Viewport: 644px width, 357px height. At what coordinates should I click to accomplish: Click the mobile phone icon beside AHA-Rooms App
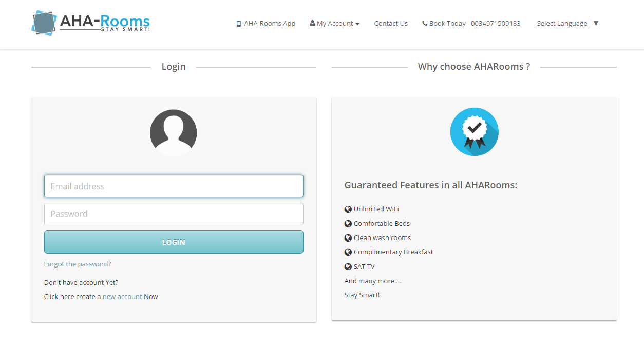tap(239, 24)
